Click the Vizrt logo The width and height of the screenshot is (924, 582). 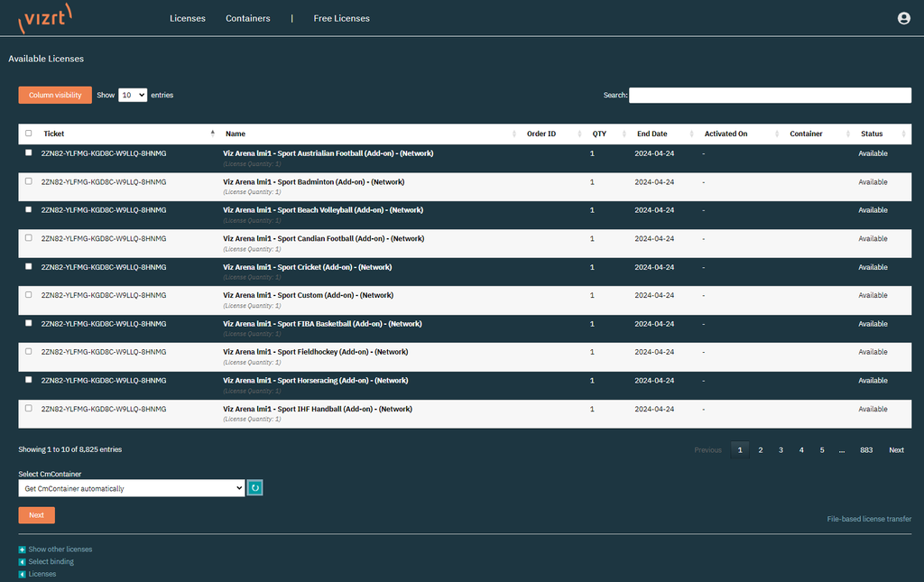click(45, 18)
